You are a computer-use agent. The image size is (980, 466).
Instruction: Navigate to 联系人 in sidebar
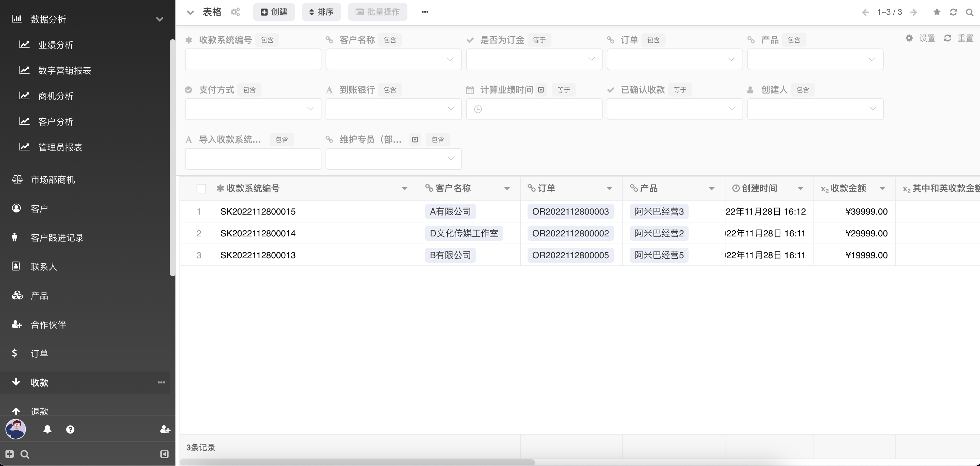[x=44, y=266]
